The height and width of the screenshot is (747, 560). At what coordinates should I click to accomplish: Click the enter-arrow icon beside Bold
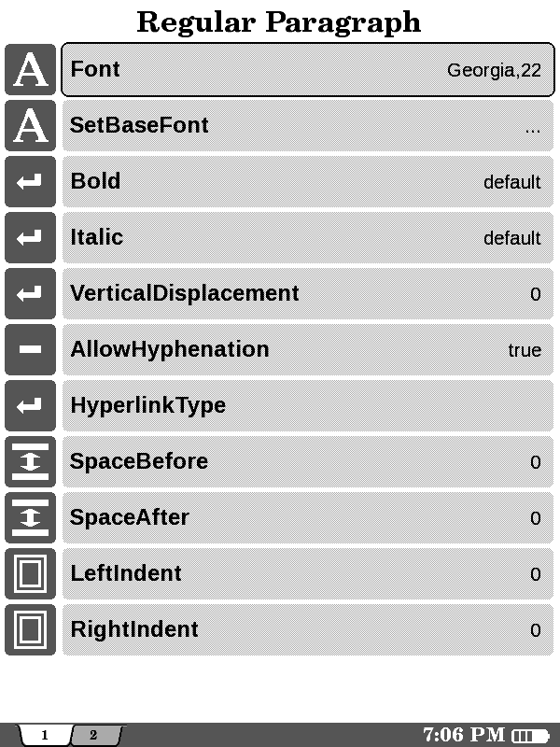tap(30, 182)
